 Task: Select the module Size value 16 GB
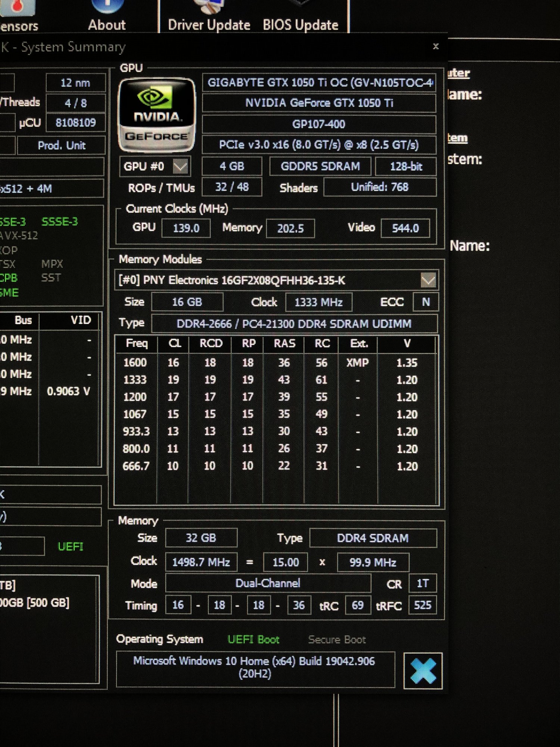click(x=187, y=302)
